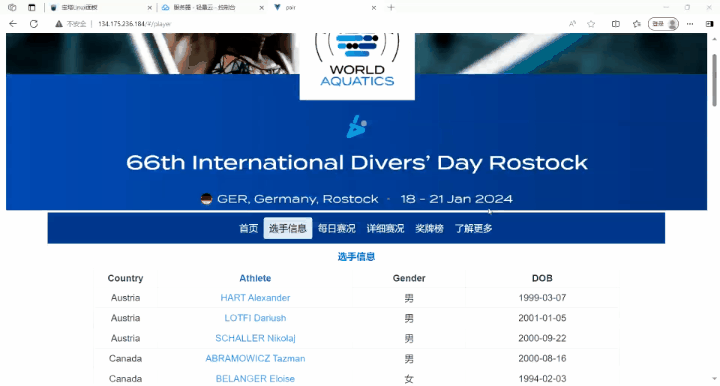Click the German flag icon
720x386 pixels.
tap(207, 199)
